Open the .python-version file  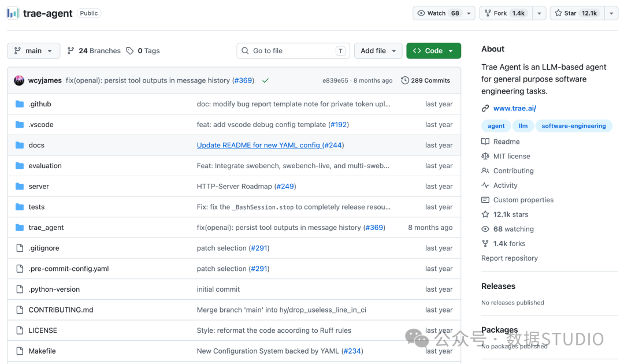point(54,289)
